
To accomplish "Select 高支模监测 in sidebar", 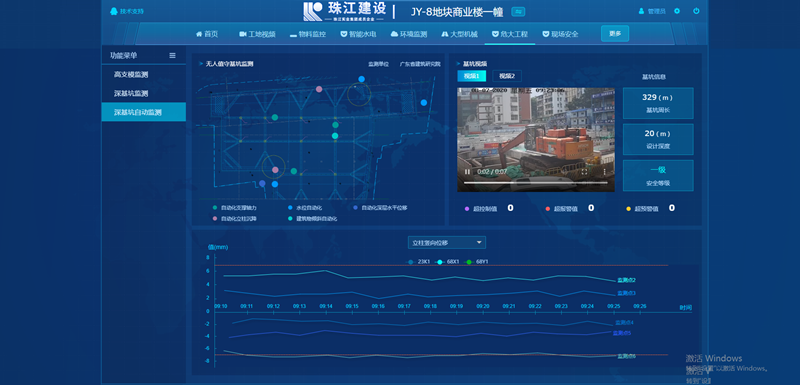I will pyautogui.click(x=144, y=74).
